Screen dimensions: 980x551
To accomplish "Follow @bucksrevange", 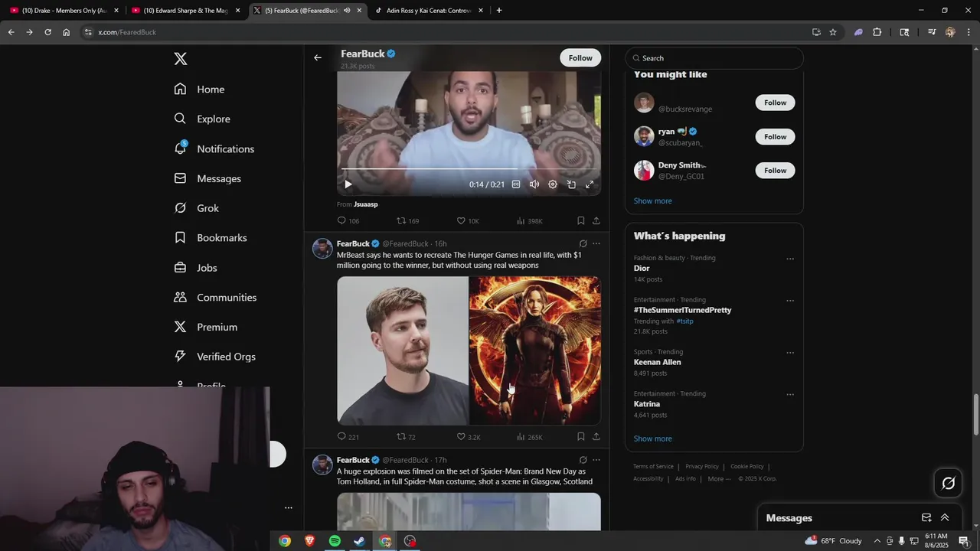I will pyautogui.click(x=775, y=103).
